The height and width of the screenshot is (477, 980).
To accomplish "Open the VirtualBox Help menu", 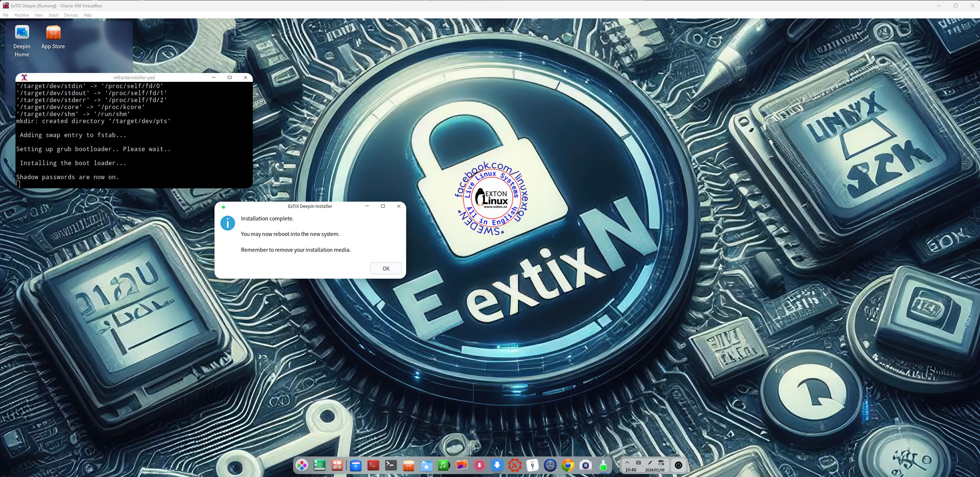I will point(87,15).
